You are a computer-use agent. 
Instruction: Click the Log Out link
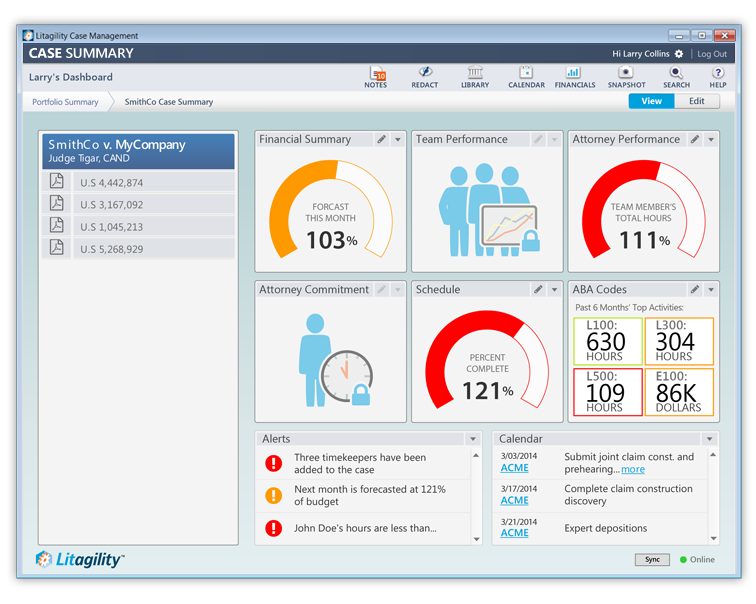[712, 54]
